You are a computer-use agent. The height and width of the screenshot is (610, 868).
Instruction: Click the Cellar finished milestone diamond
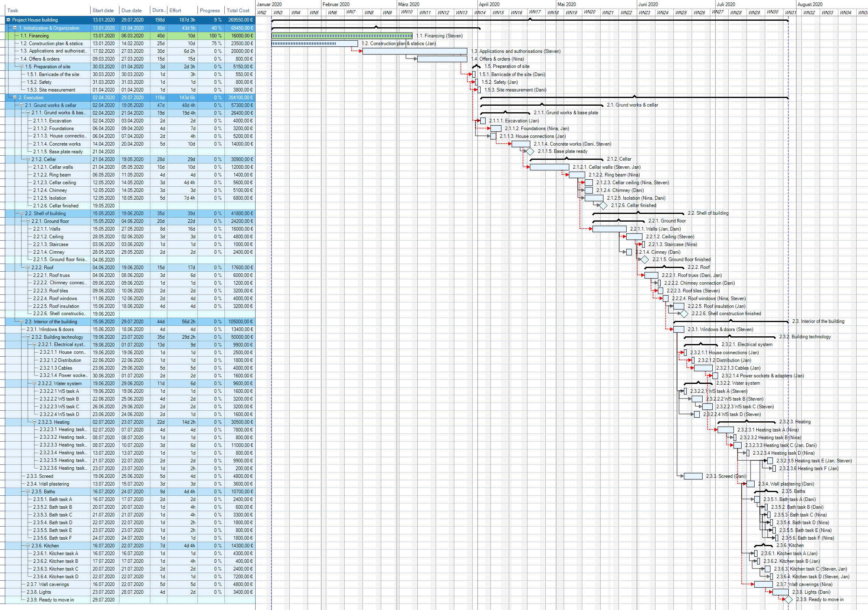pyautogui.click(x=603, y=206)
